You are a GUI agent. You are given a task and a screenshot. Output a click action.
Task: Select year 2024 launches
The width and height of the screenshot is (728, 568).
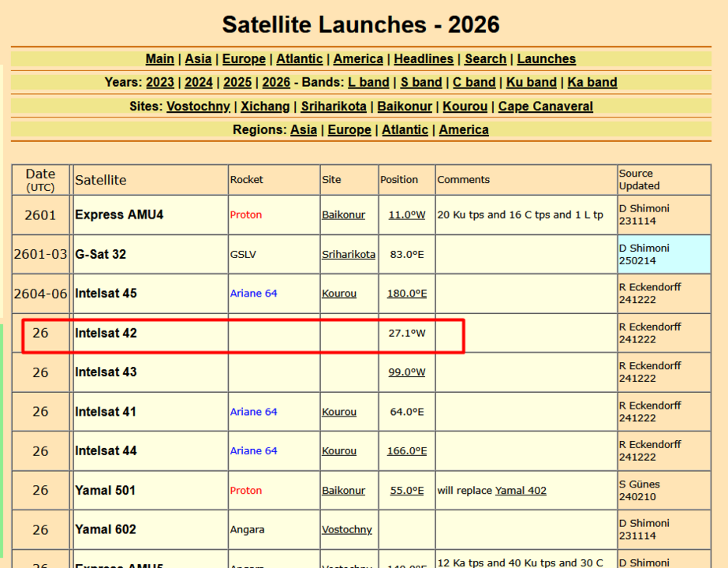click(x=199, y=82)
